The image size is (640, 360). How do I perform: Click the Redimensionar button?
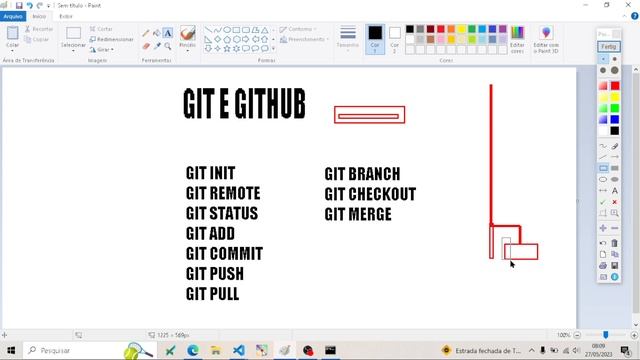[111, 39]
